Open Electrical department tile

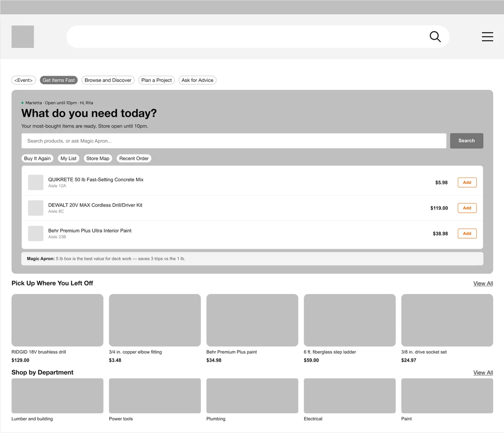point(350,396)
